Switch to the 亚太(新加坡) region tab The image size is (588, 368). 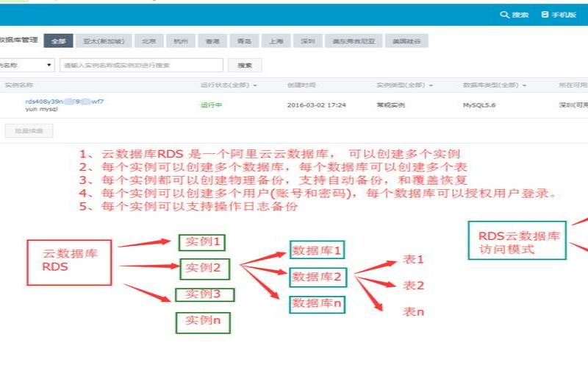tap(104, 41)
